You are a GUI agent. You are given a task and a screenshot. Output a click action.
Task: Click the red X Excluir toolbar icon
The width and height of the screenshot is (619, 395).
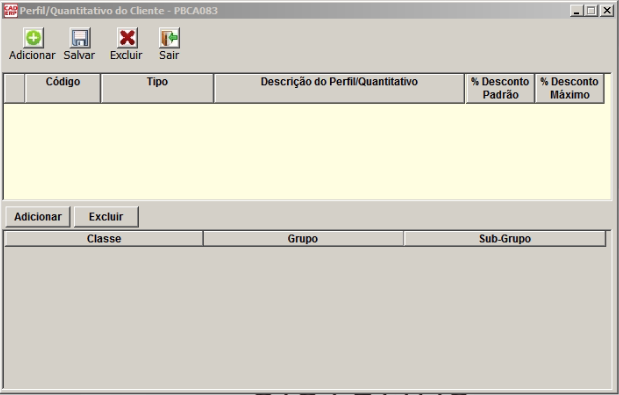point(127,38)
